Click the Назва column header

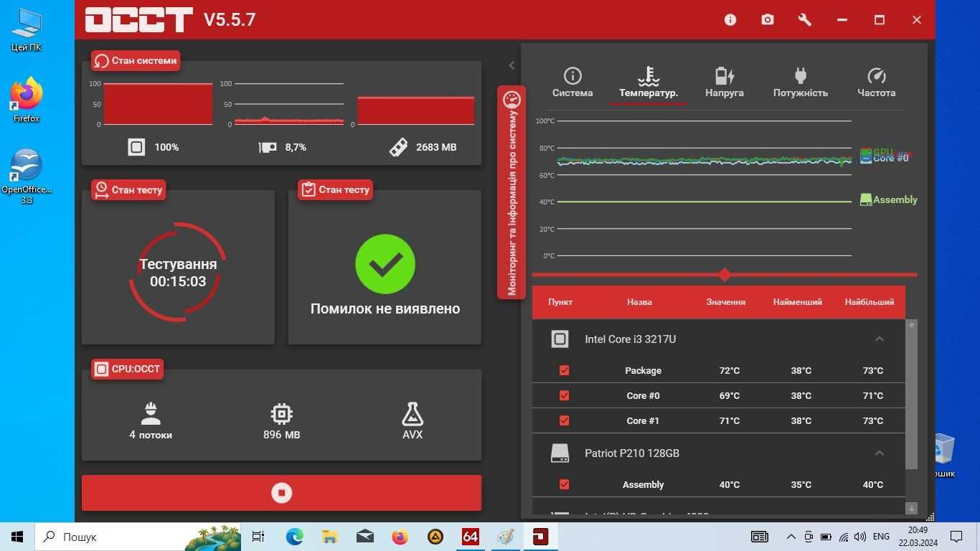pos(639,302)
